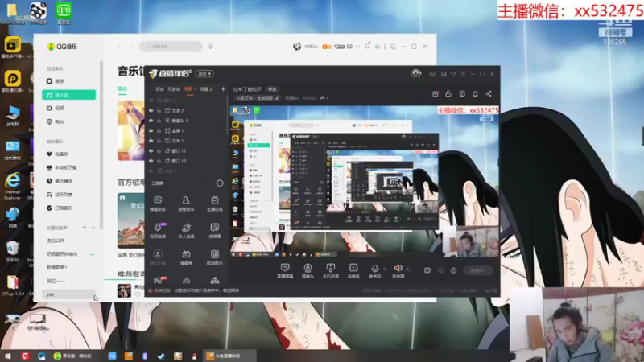Switch to the second scene tab in the streaming window
The height and width of the screenshot is (362, 644).
tap(174, 89)
